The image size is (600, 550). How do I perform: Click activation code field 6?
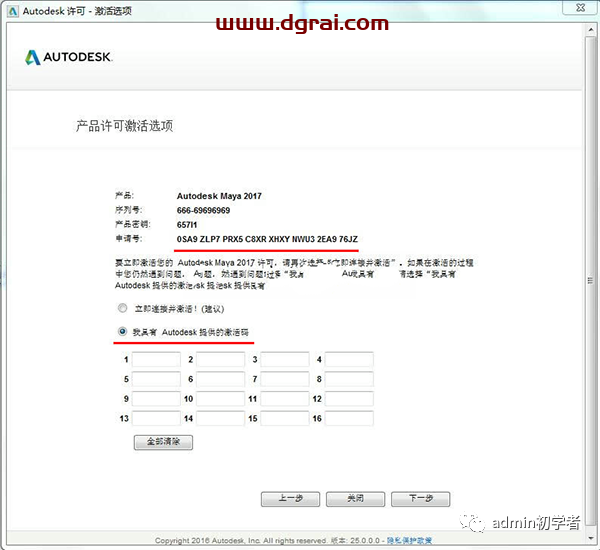tap(220, 379)
